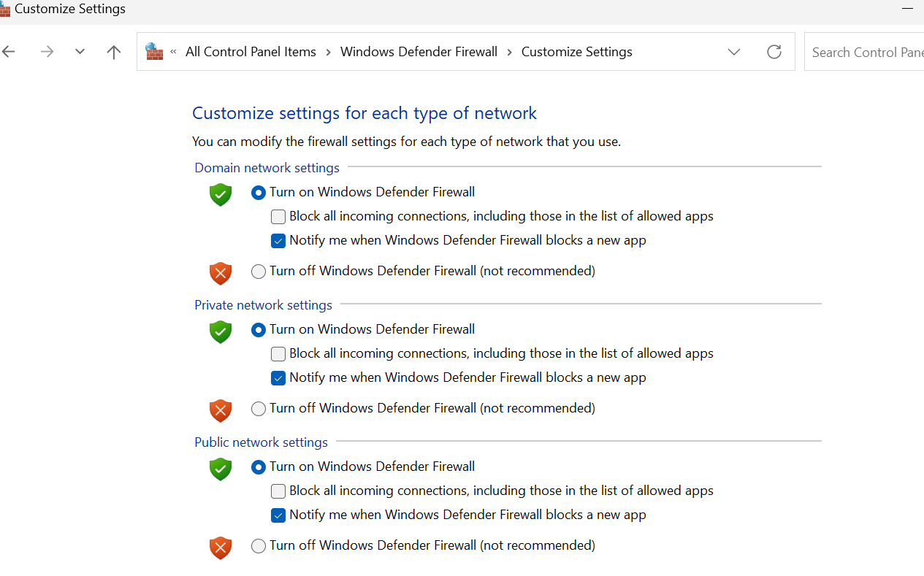Click the Customize Settings breadcrumb
This screenshot has width=924, height=576.
point(577,52)
